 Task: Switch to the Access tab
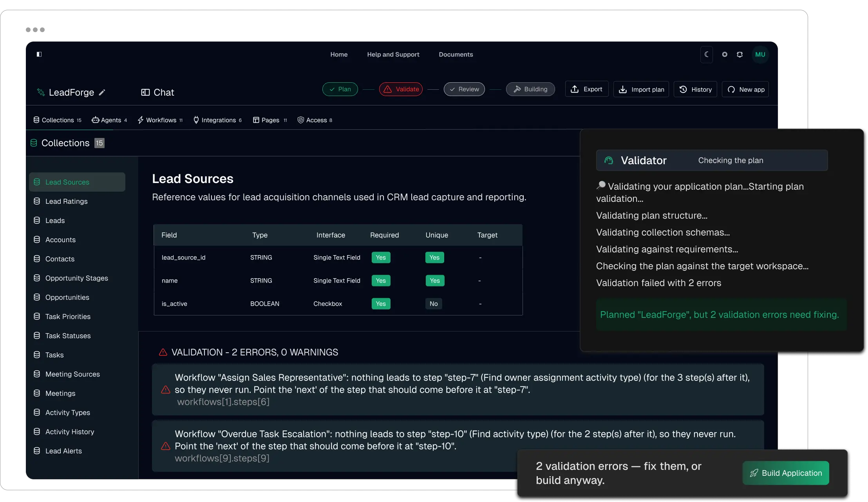315,120
